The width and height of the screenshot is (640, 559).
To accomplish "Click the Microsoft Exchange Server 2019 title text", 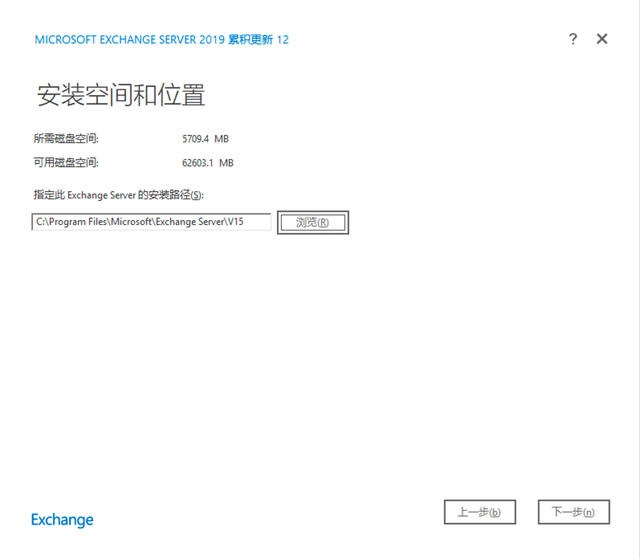I will [x=162, y=40].
